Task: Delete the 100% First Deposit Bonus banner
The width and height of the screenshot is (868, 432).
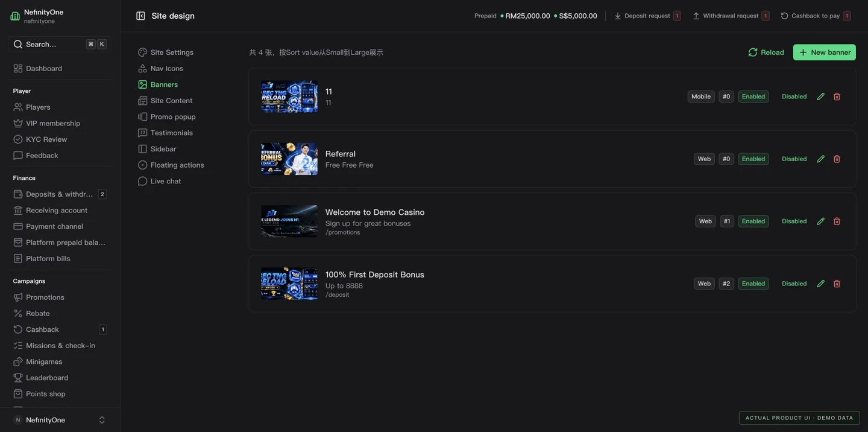Action: point(837,284)
